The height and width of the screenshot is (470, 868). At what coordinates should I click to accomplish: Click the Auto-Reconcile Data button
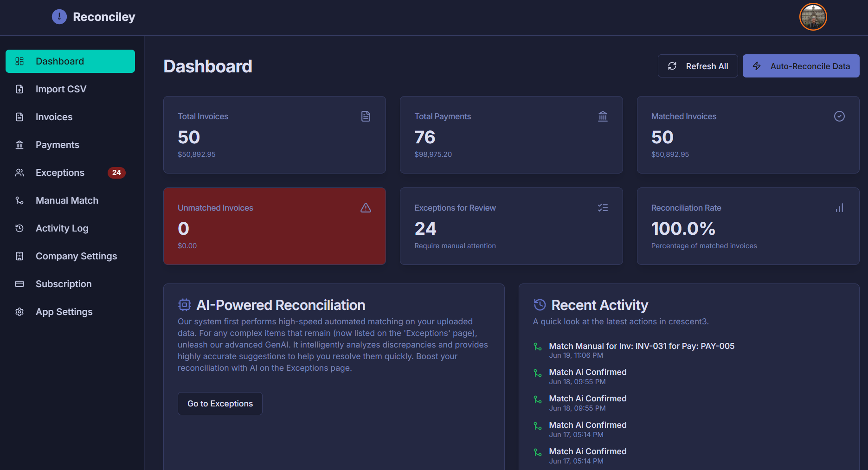[x=800, y=65]
